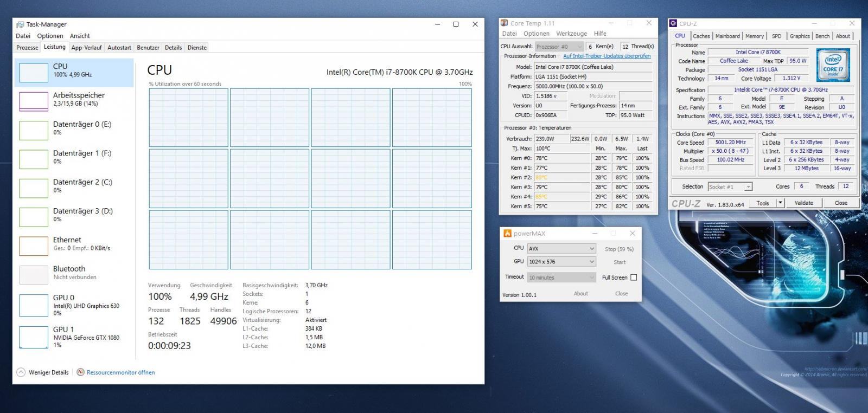
Task: Click the Task-Manager title bar icon
Action: [20, 24]
